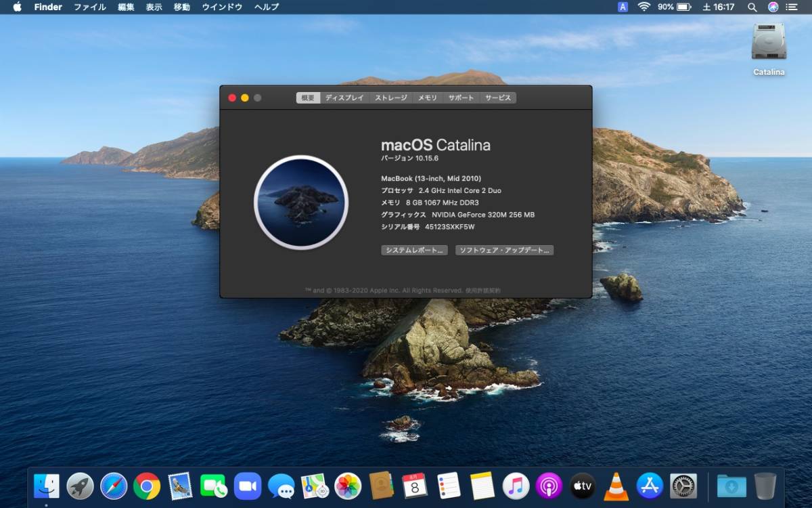Image resolution: width=812 pixels, height=508 pixels.
Task: Switch to the メモリ tab
Action: pyautogui.click(x=428, y=98)
